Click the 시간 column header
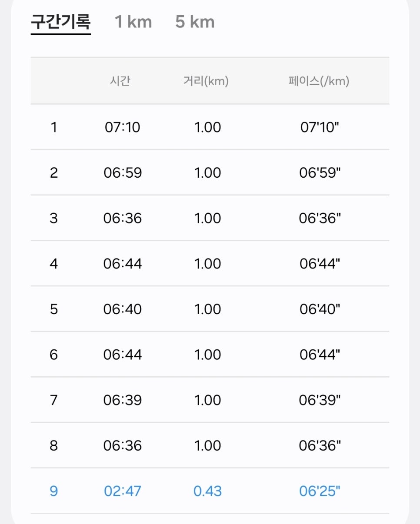This screenshot has width=420, height=524. point(120,81)
